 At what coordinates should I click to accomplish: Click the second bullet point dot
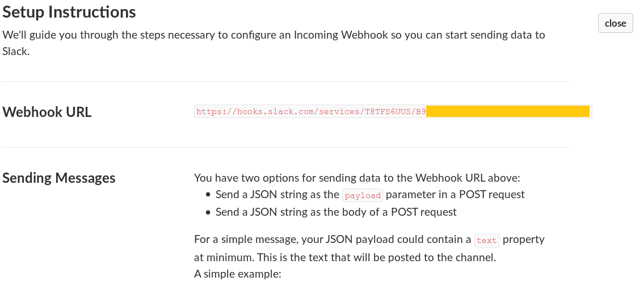coord(208,212)
